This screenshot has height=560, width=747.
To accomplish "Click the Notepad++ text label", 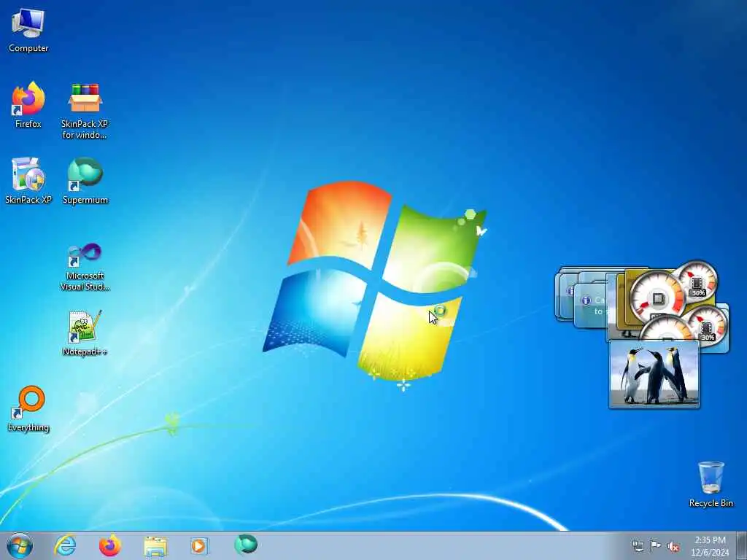I will 85,351.
